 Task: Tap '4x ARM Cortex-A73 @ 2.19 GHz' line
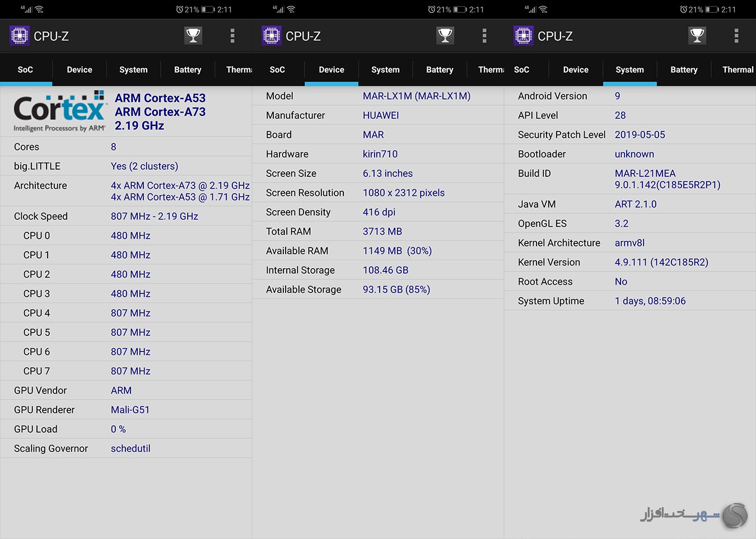[180, 185]
